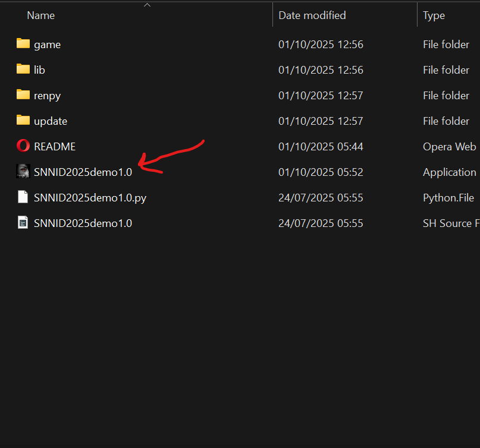Open the game folder by its label
The image size is (480, 448).
coord(47,44)
